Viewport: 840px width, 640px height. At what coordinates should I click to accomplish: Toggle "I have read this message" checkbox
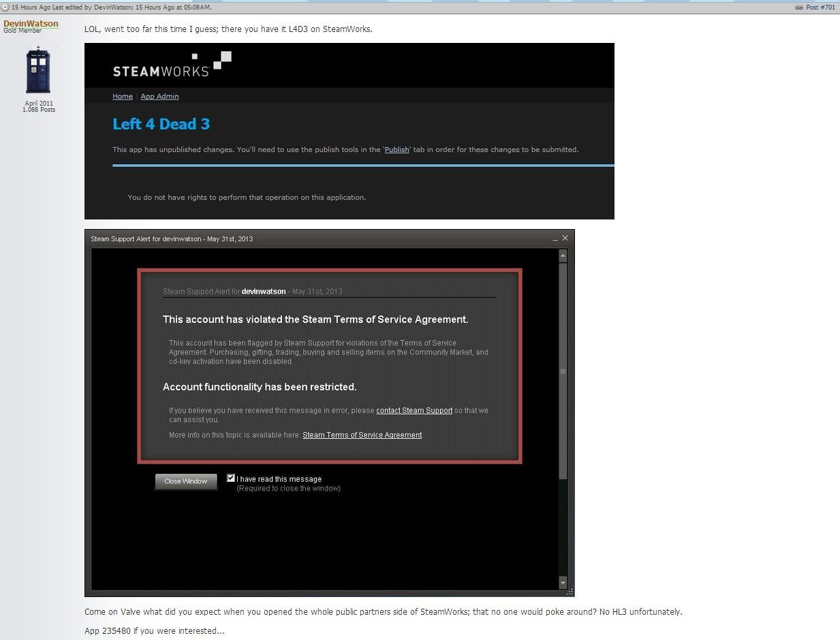pyautogui.click(x=231, y=478)
